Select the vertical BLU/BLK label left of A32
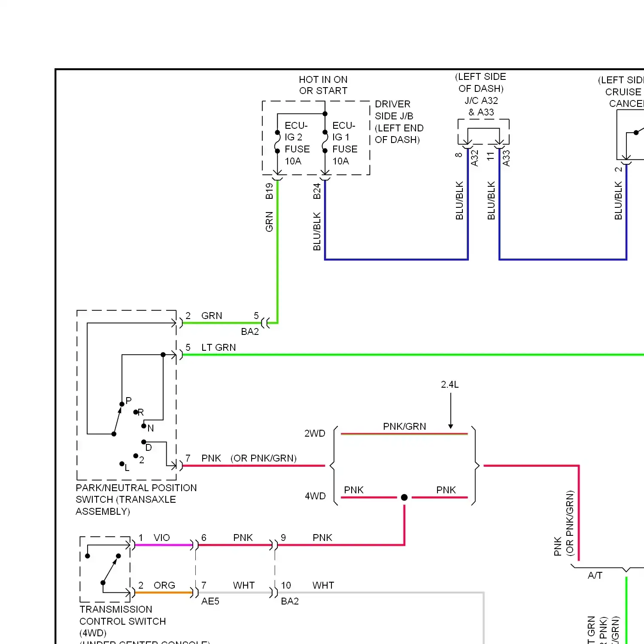Image resolution: width=644 pixels, height=644 pixels. 459,200
